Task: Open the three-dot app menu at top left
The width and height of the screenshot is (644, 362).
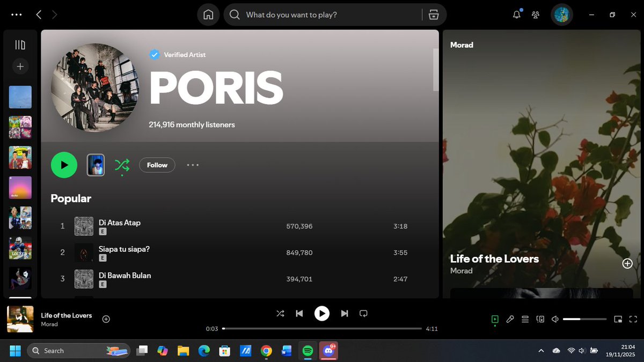Action: (17, 14)
